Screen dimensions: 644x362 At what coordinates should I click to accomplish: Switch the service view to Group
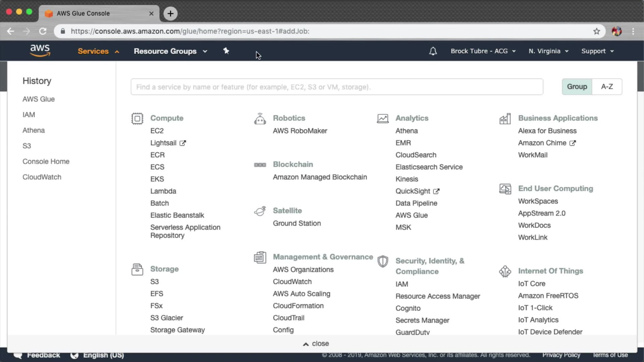[577, 87]
